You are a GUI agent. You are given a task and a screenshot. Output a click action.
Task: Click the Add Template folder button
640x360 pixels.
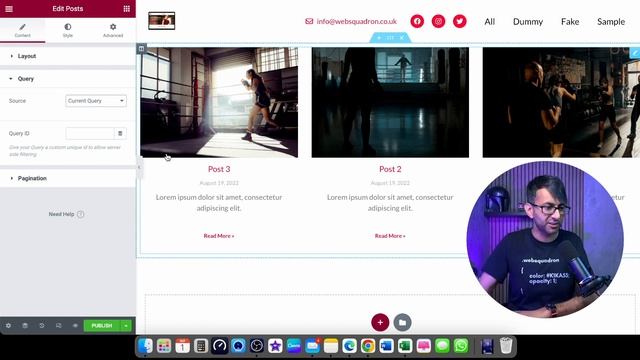[402, 322]
